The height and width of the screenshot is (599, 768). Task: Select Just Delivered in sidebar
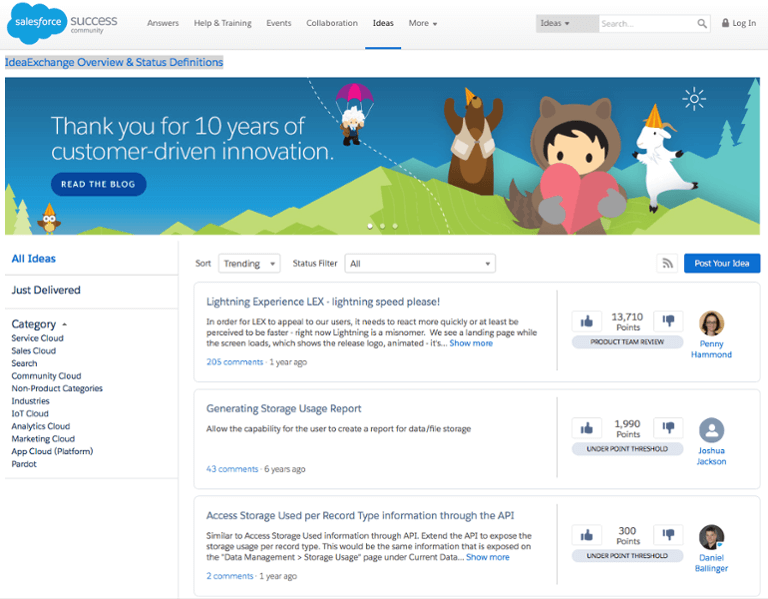click(46, 290)
